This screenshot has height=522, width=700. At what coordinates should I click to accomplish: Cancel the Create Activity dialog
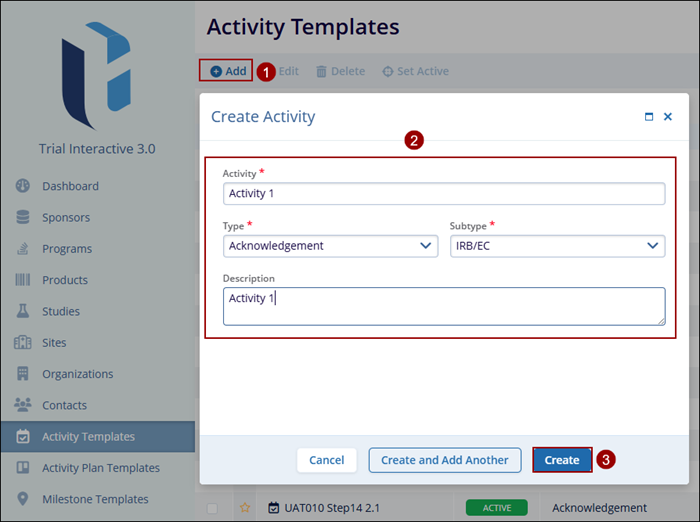(326, 460)
